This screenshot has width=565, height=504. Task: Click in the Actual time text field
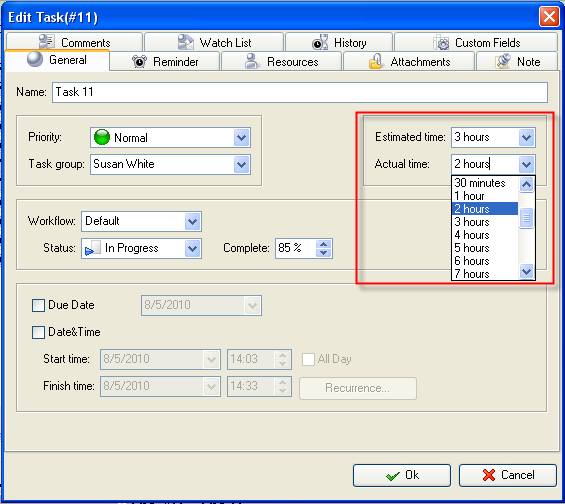coord(485,164)
